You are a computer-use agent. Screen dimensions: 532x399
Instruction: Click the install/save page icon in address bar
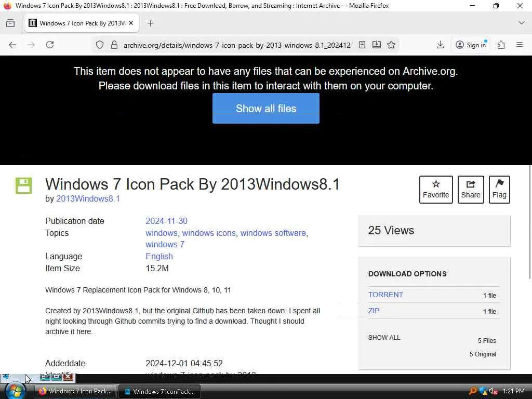[377, 45]
